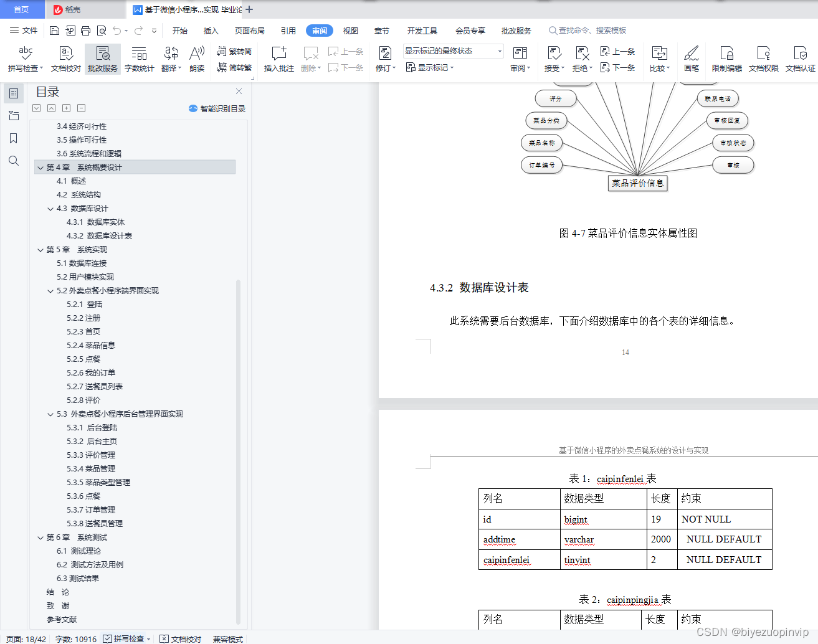Accept the revision (接受)
The width and height of the screenshot is (818, 644).
(554, 59)
